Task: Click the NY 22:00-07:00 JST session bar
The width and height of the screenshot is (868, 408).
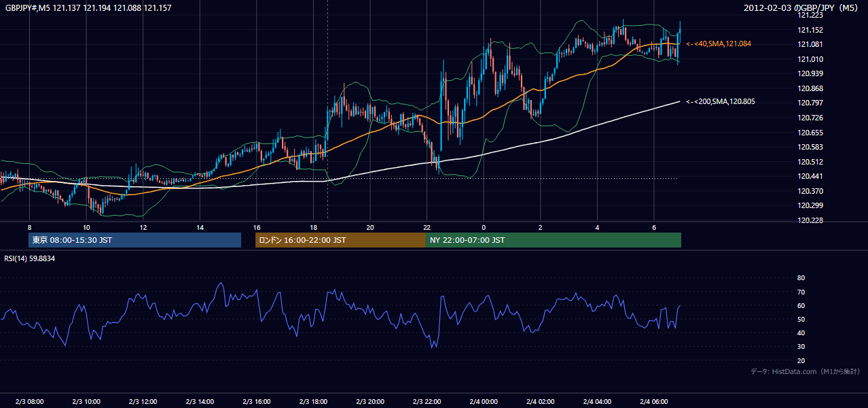Action: (x=554, y=240)
